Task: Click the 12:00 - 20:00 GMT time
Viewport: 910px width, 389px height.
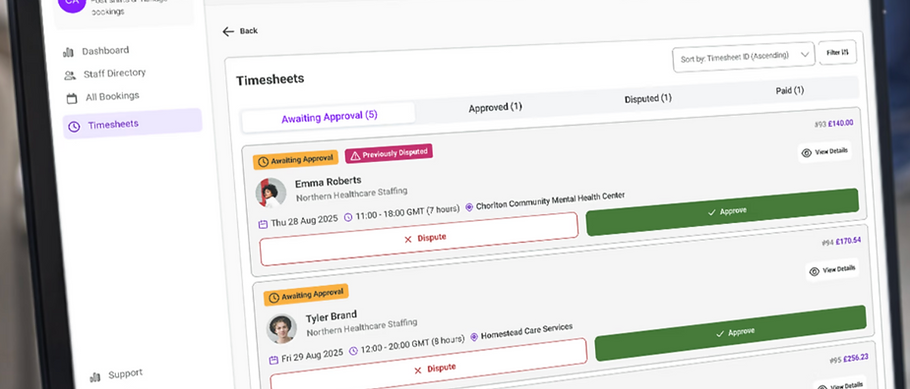Action: (x=413, y=345)
